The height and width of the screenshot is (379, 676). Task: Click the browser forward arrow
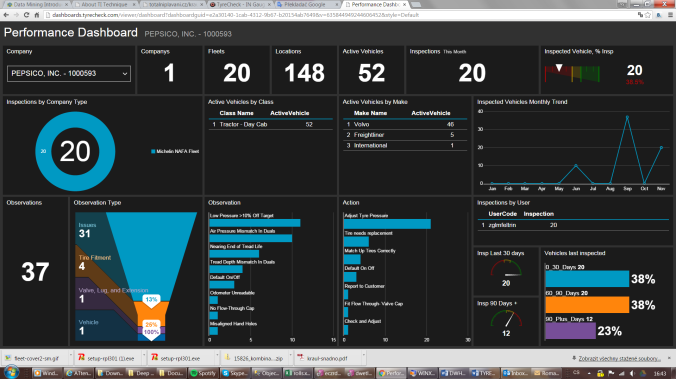click(16, 15)
